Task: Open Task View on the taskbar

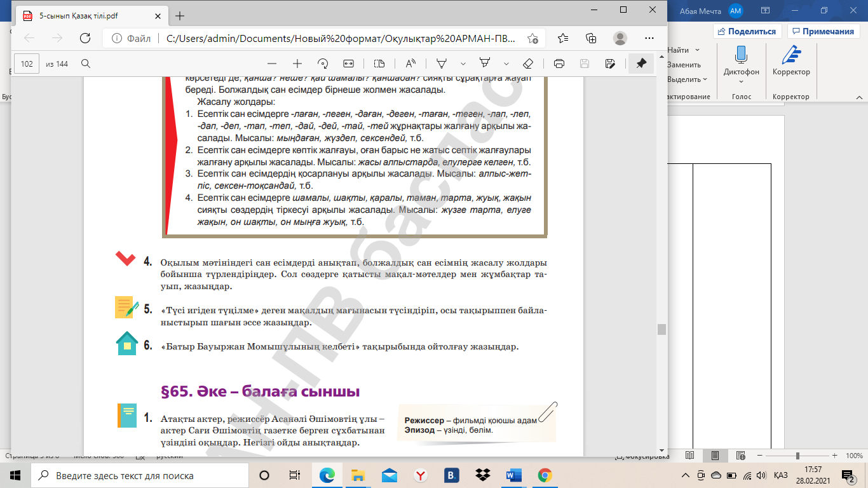Action: 294,475
